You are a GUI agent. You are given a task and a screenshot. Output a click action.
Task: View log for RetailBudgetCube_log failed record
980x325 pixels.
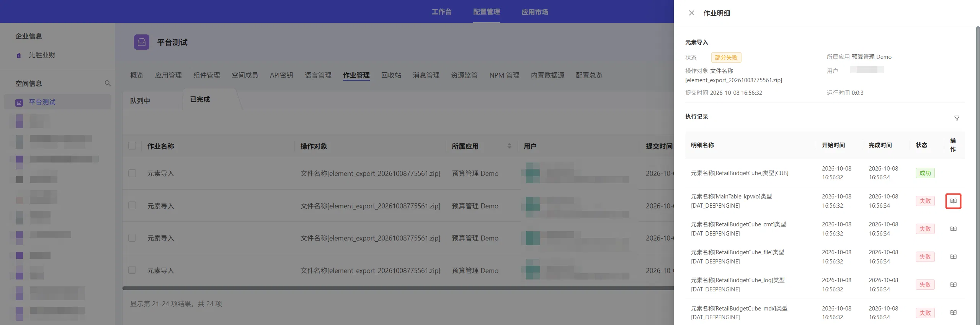coord(953,285)
